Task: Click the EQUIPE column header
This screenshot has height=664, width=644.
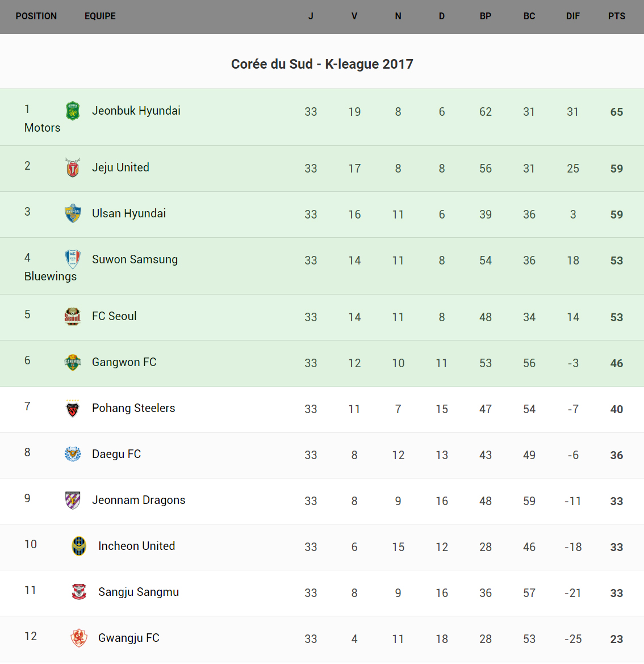Action: coord(100,16)
